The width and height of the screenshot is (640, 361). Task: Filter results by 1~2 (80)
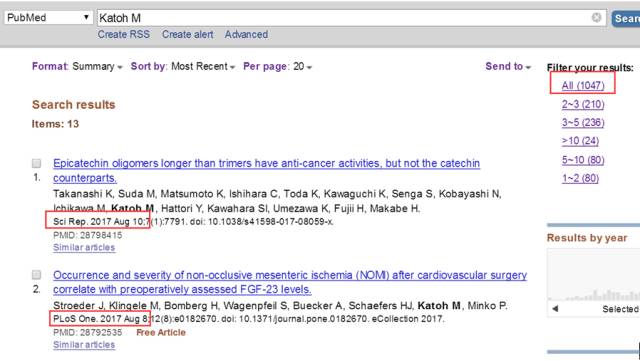(580, 178)
